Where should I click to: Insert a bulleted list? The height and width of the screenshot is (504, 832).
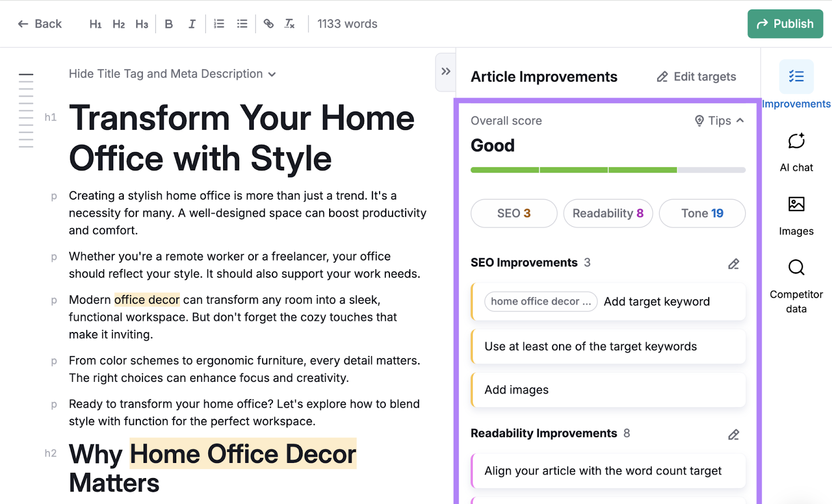pyautogui.click(x=241, y=23)
